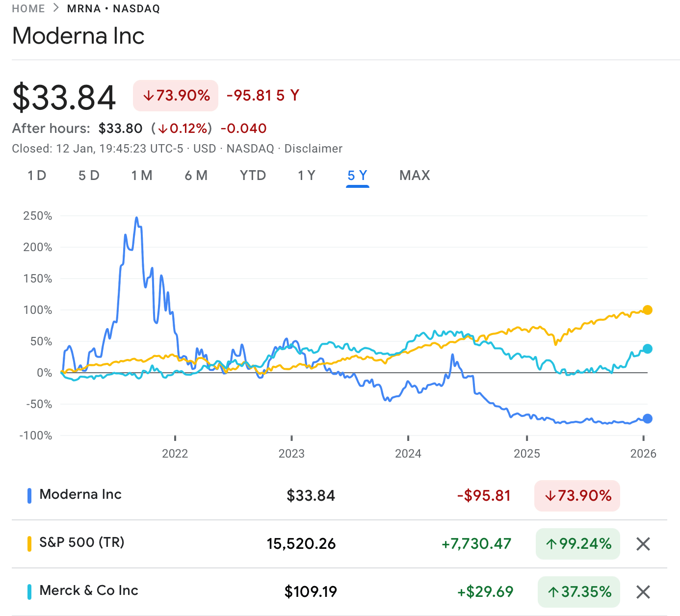This screenshot has height=616, width=680.
Task: Click the blue chart endpoint dot
Action: point(647,418)
